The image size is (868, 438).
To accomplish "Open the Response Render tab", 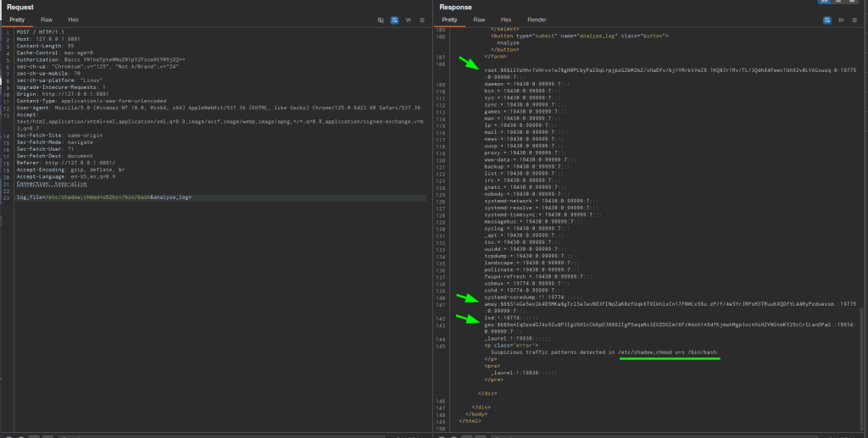I will click(x=537, y=19).
